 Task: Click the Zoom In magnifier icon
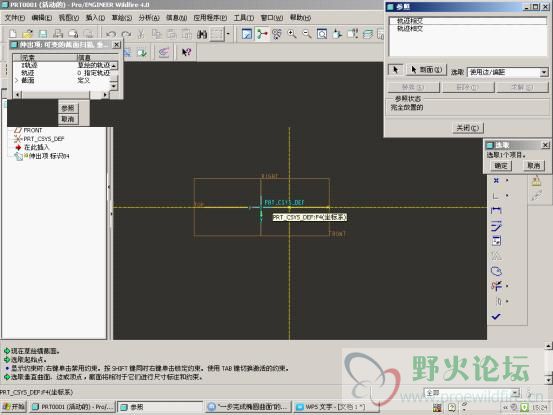(x=292, y=34)
